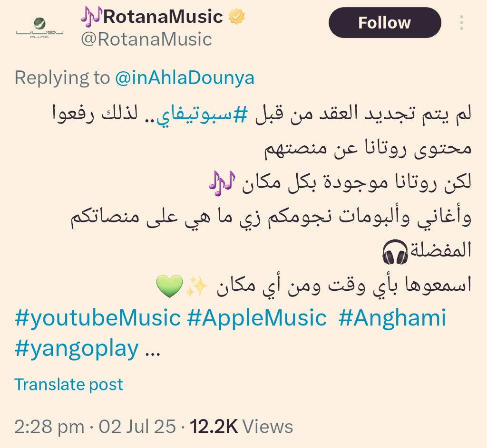Open the @inAhlaDounya mention link
Screen dimensions: 487x448
coord(185,77)
